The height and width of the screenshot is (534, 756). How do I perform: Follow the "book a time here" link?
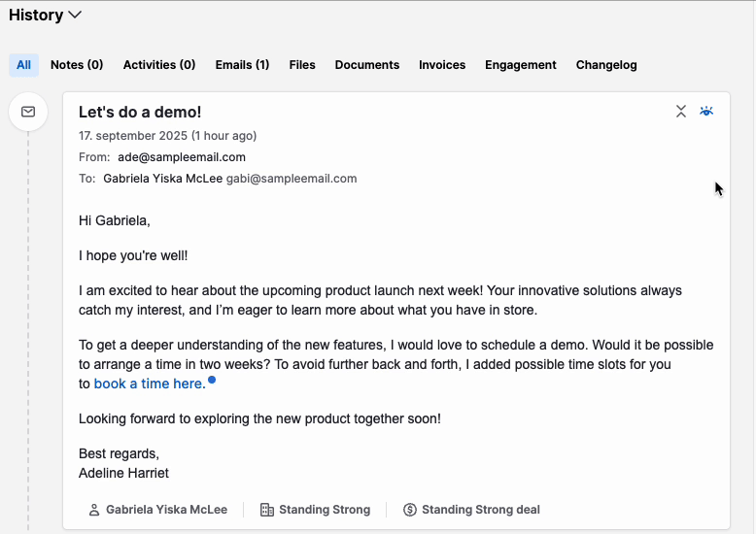(x=149, y=384)
